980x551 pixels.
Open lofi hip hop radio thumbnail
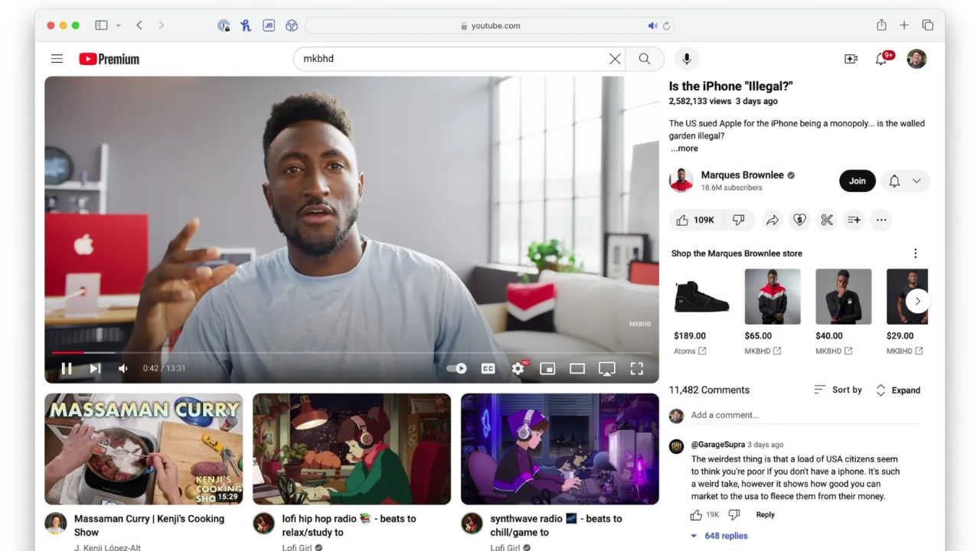pos(351,448)
